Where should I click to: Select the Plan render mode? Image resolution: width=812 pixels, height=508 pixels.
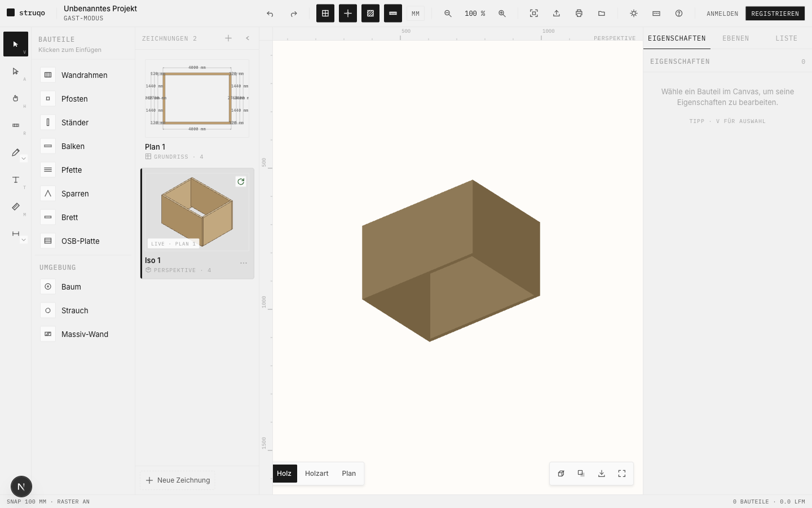click(x=349, y=474)
